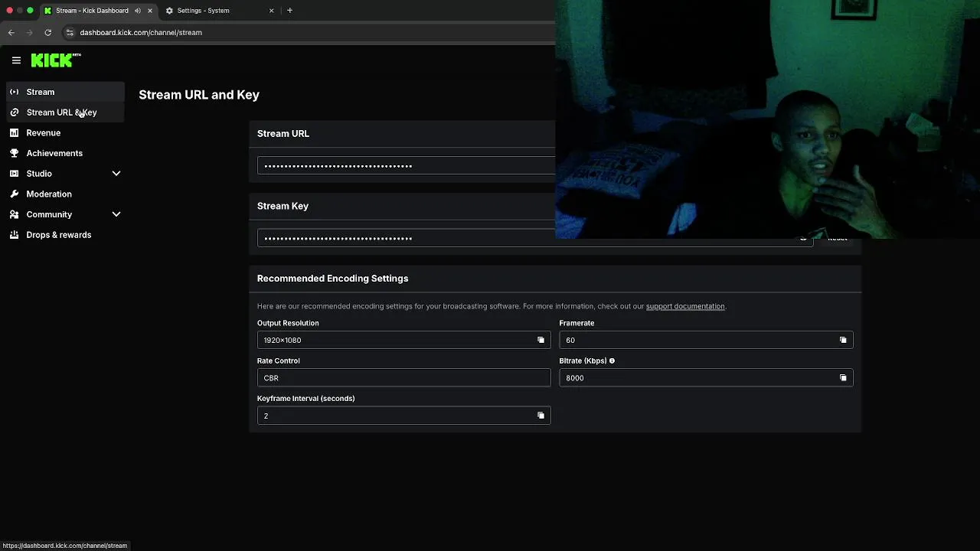
Task: Open a new browser tab
Action: (289, 11)
